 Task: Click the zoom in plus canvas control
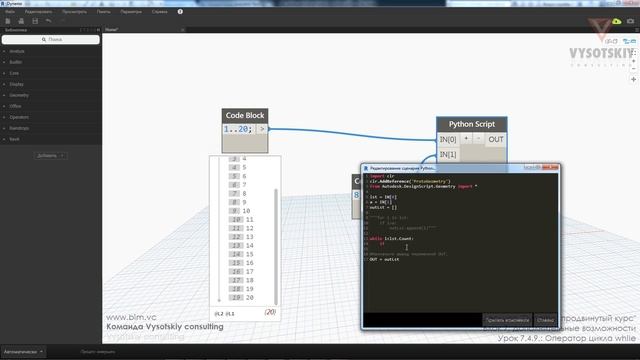tap(633, 61)
